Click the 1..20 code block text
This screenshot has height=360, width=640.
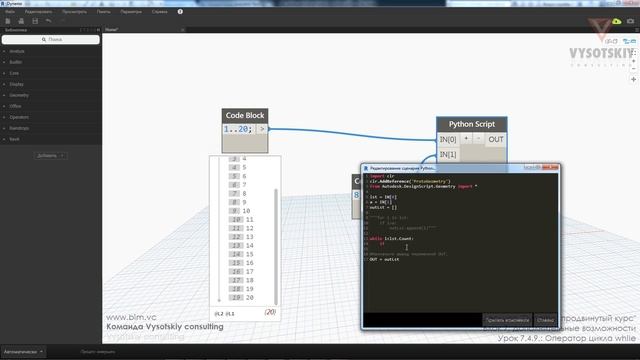[238, 129]
